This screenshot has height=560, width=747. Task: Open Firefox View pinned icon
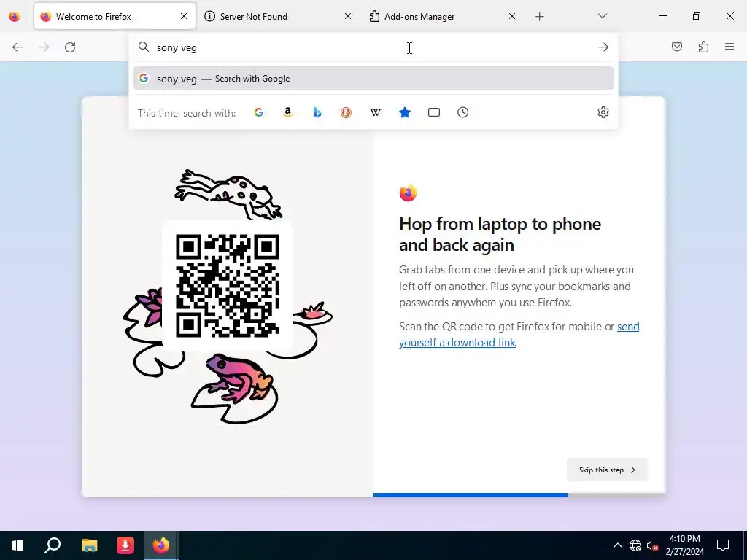[x=15, y=17]
